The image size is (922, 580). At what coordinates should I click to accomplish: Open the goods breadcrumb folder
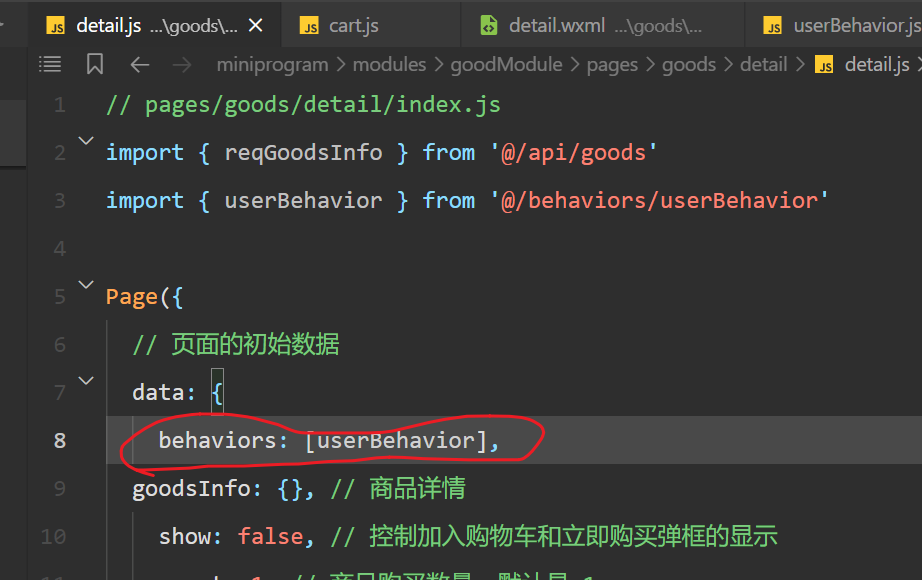point(689,65)
